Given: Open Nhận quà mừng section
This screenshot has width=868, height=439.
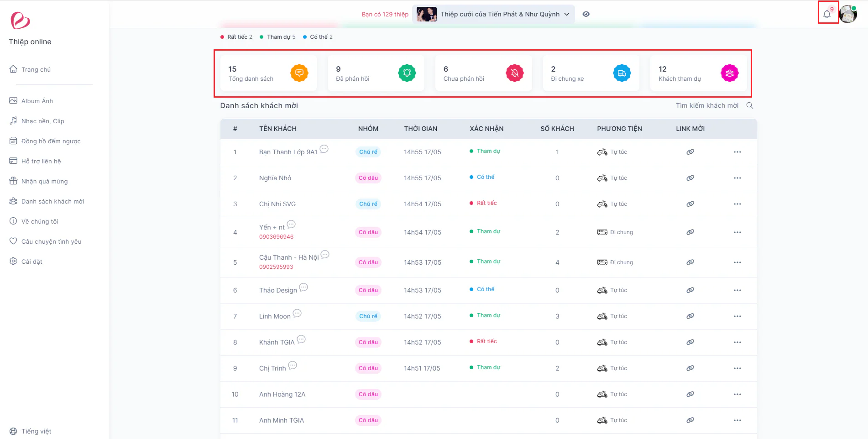Looking at the screenshot, I should (x=38, y=181).
